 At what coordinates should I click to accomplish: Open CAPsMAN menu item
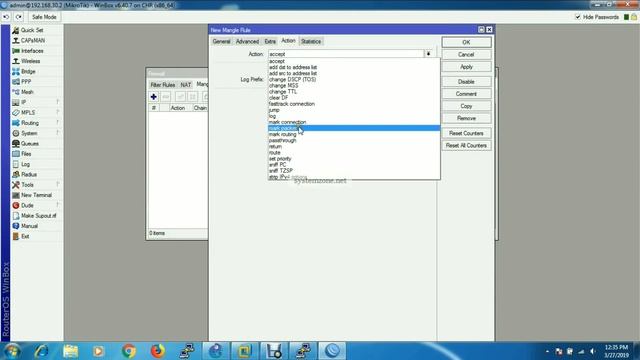click(x=33, y=40)
